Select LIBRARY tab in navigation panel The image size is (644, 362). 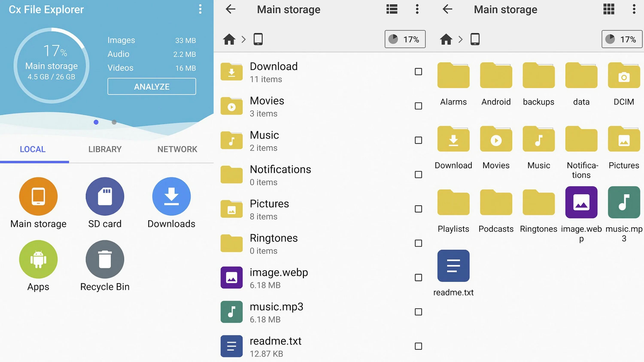[105, 149]
